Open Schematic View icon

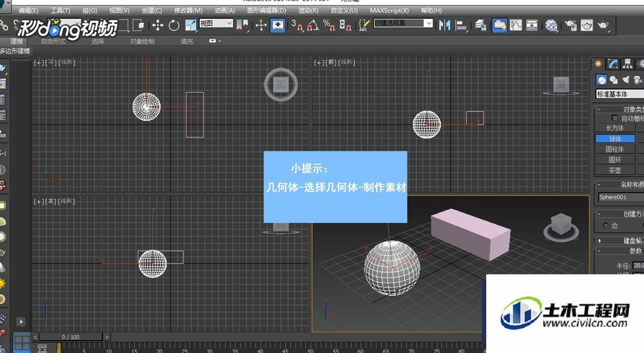click(x=532, y=25)
